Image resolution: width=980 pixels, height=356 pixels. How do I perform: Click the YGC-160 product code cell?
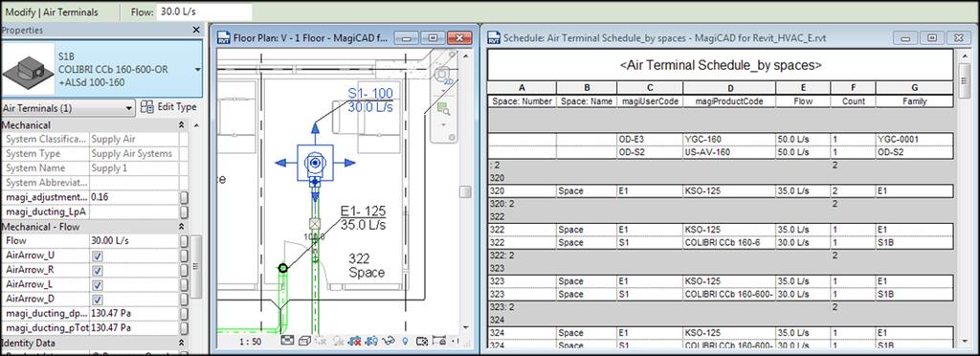[728, 140]
